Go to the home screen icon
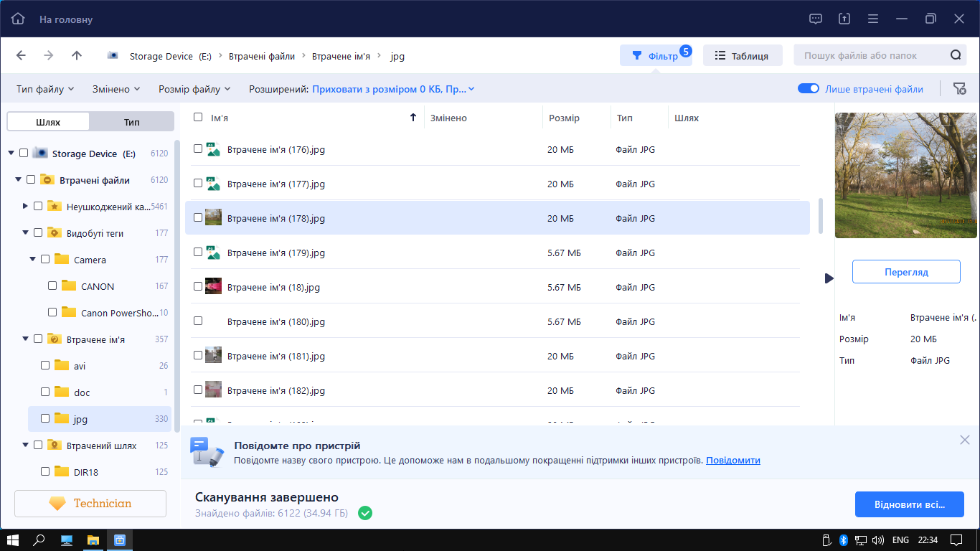980x551 pixels. coord(18,19)
